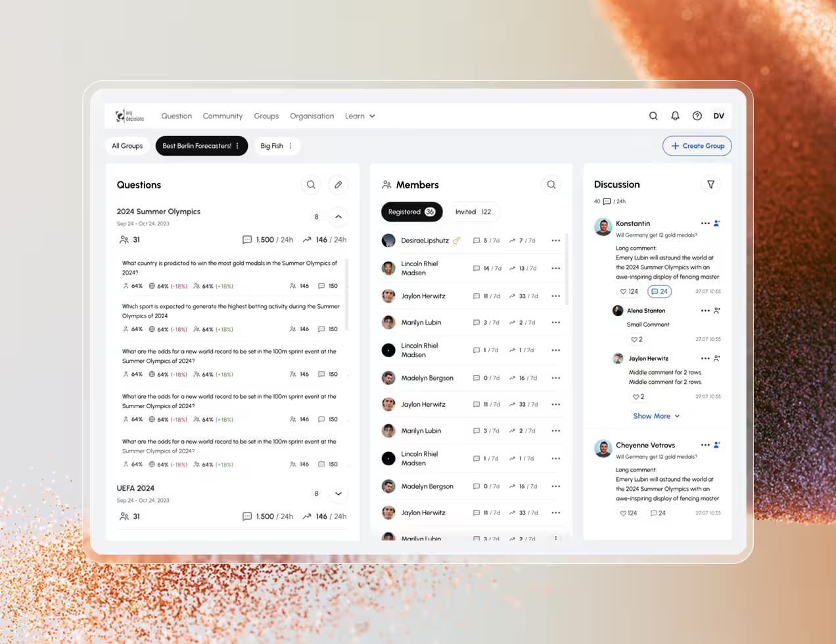Open the help question mark icon

point(697,116)
